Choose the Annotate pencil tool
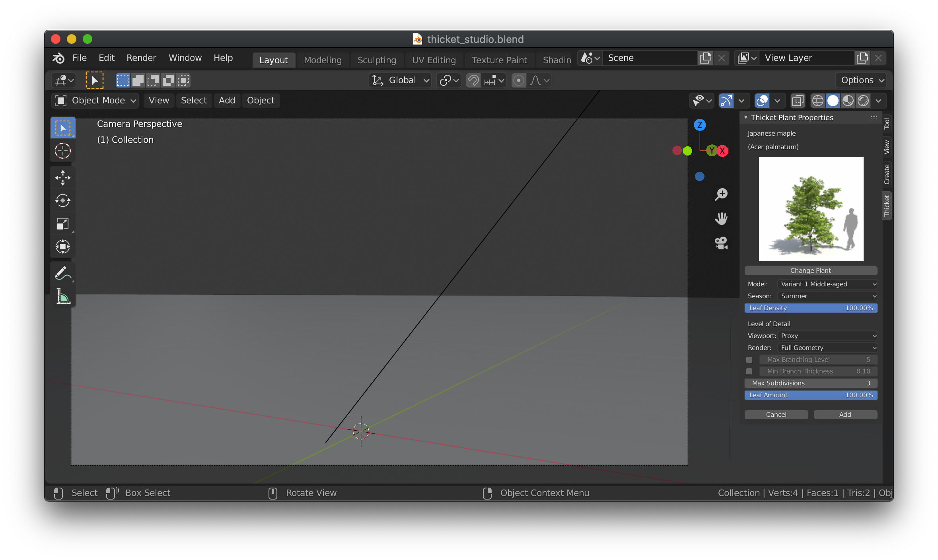938x560 pixels. (63, 273)
